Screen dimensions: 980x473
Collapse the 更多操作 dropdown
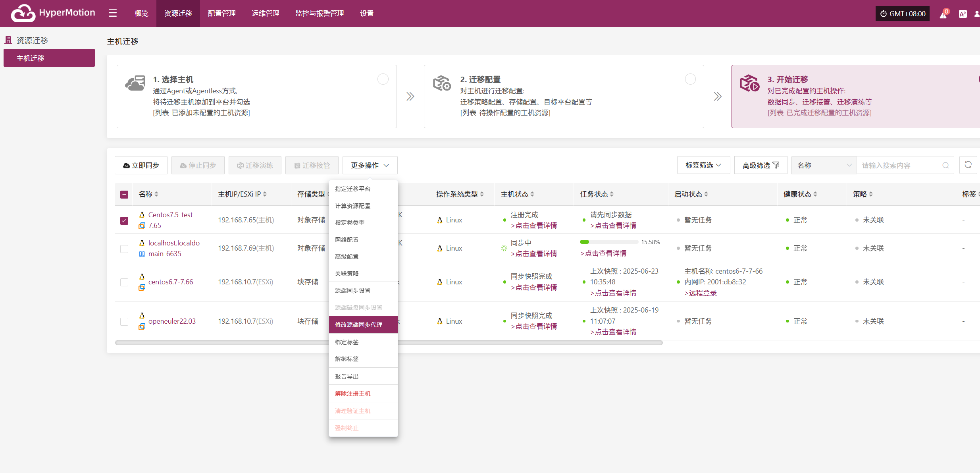click(x=370, y=165)
